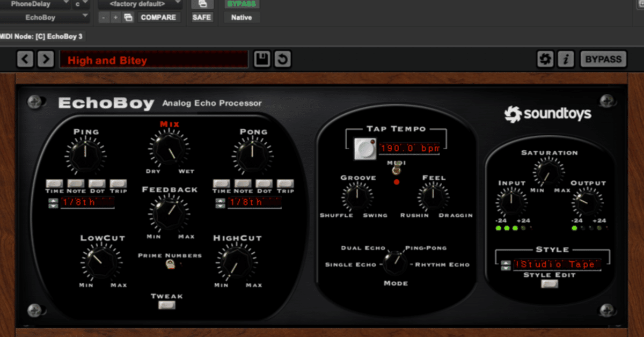Click the copy settings icon beside COMPARE
644x337 pixels.
[x=128, y=17]
